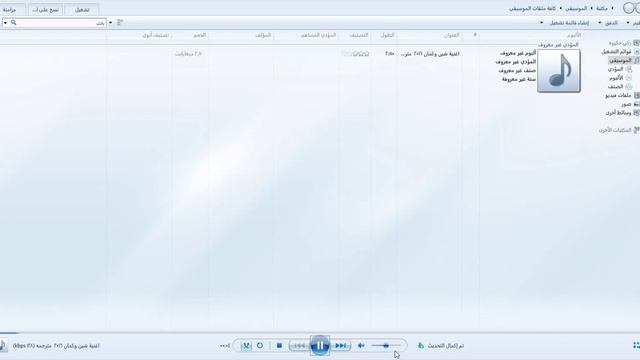Open the "الدفق" stream menu
This screenshot has width=640, height=360.
(611, 23)
